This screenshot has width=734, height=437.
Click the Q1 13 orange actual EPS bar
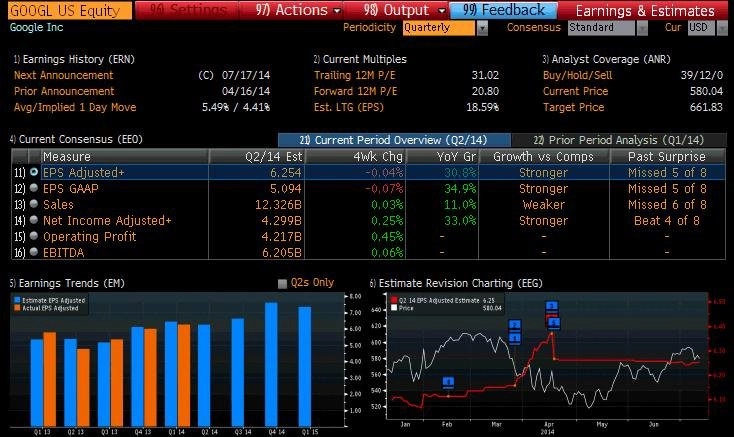(x=50, y=379)
